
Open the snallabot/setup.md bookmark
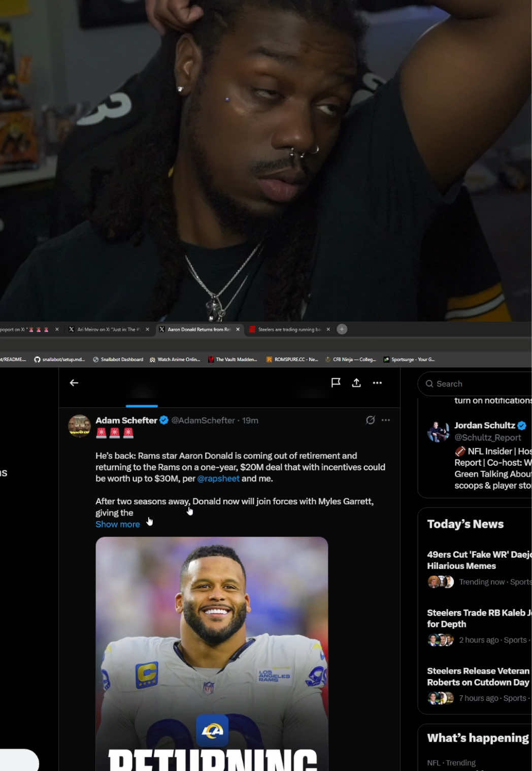[x=59, y=359]
